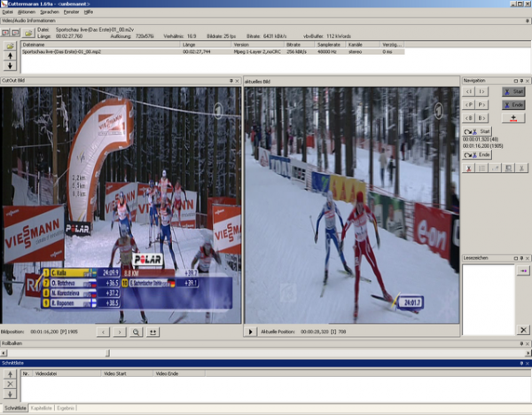This screenshot has width=532, height=415.
Task: Open the Sprachen menu
Action: tap(49, 12)
